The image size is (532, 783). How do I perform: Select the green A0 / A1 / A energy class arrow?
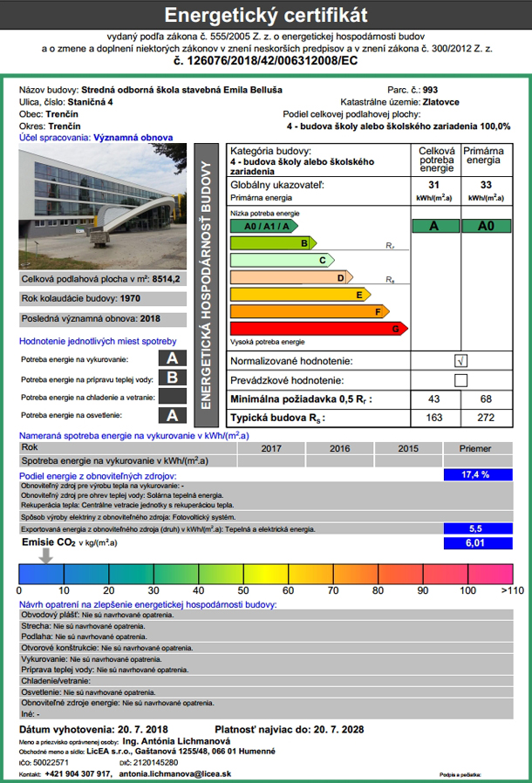(264, 226)
